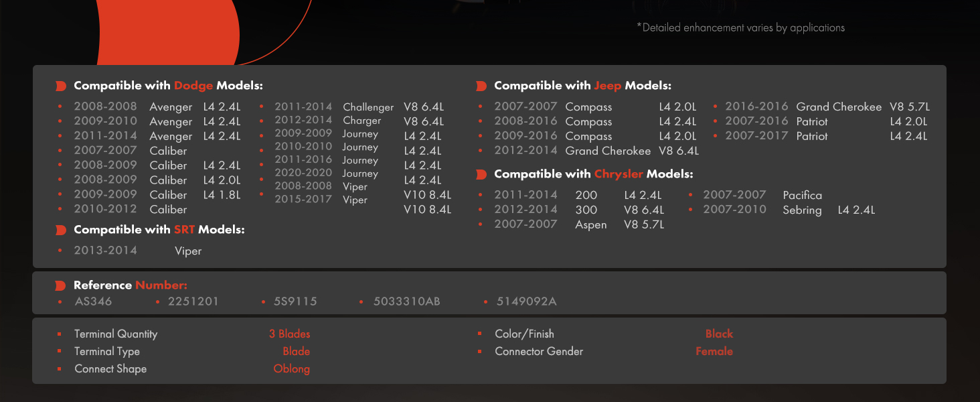The height and width of the screenshot is (402, 980).
Task: Click the "Connect Shape" label
Action: click(x=110, y=369)
